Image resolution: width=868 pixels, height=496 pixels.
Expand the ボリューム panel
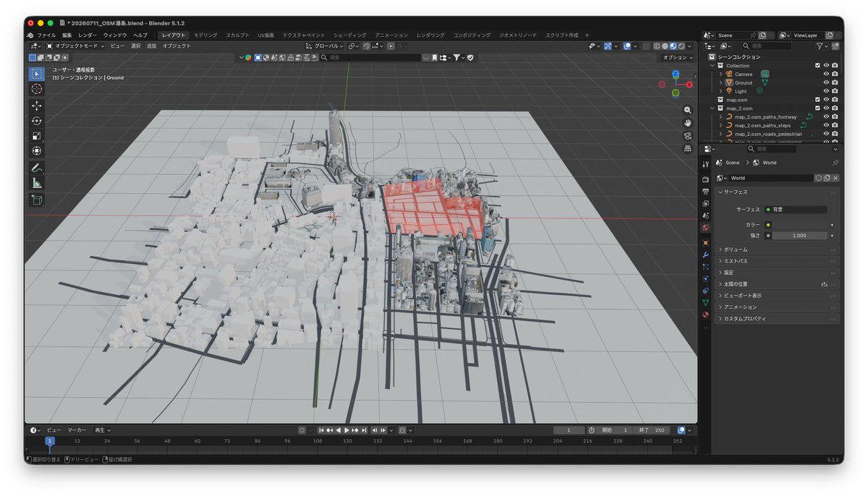tap(778, 249)
